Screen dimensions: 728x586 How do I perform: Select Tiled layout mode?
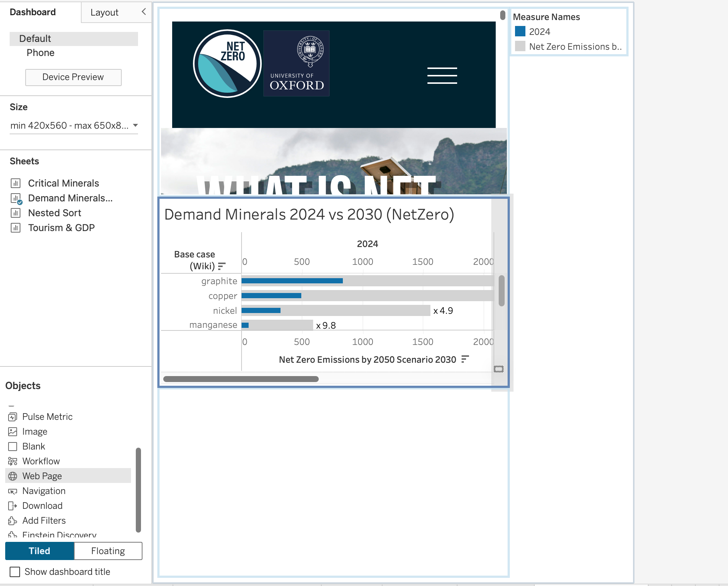(x=40, y=551)
